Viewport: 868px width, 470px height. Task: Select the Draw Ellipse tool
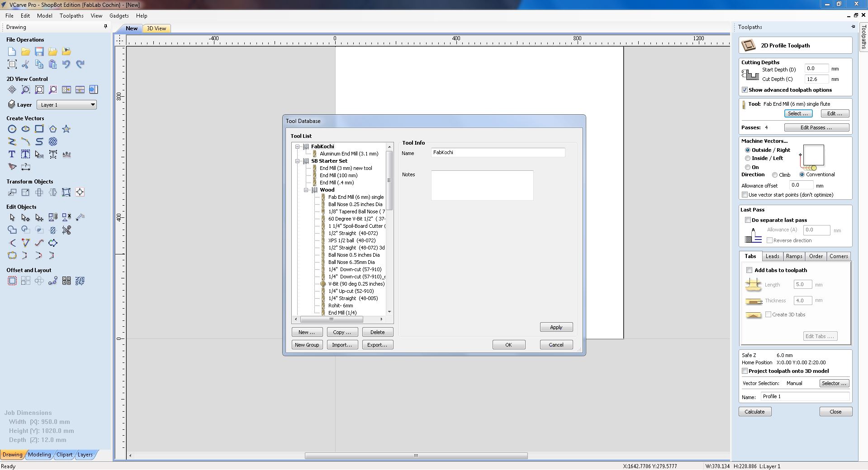point(26,129)
